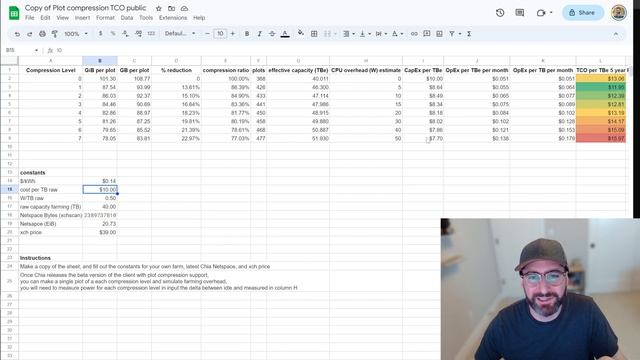Click the 'constants' label cell
Image resolution: width=640 pixels, height=360 pixels.
point(51,172)
